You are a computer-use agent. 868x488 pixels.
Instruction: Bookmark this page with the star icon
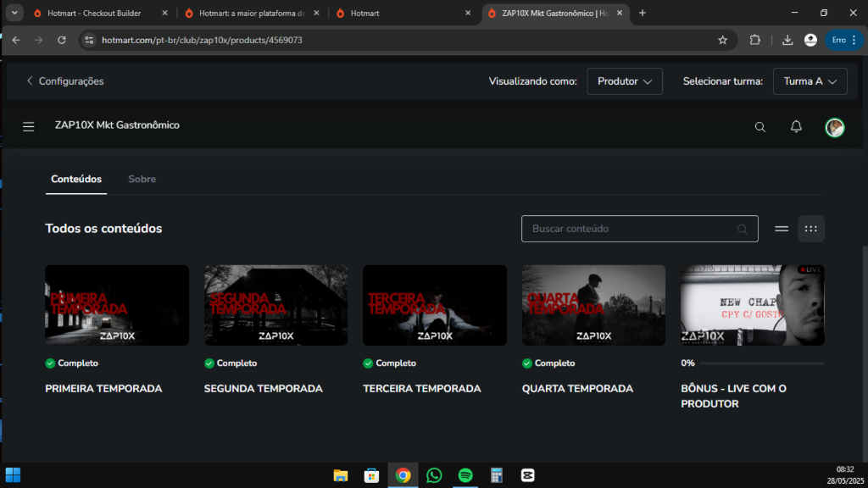pos(722,40)
